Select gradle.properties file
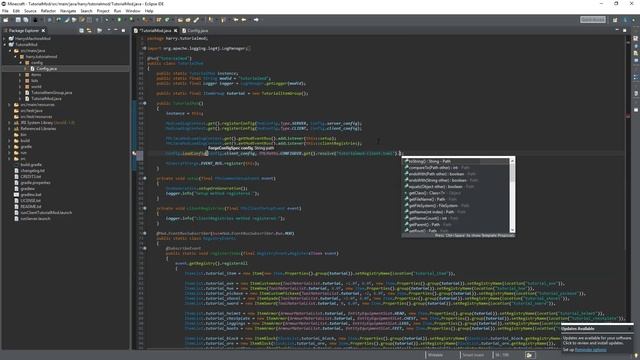Image resolution: width=640 pixels, height=360 pixels. point(36,182)
